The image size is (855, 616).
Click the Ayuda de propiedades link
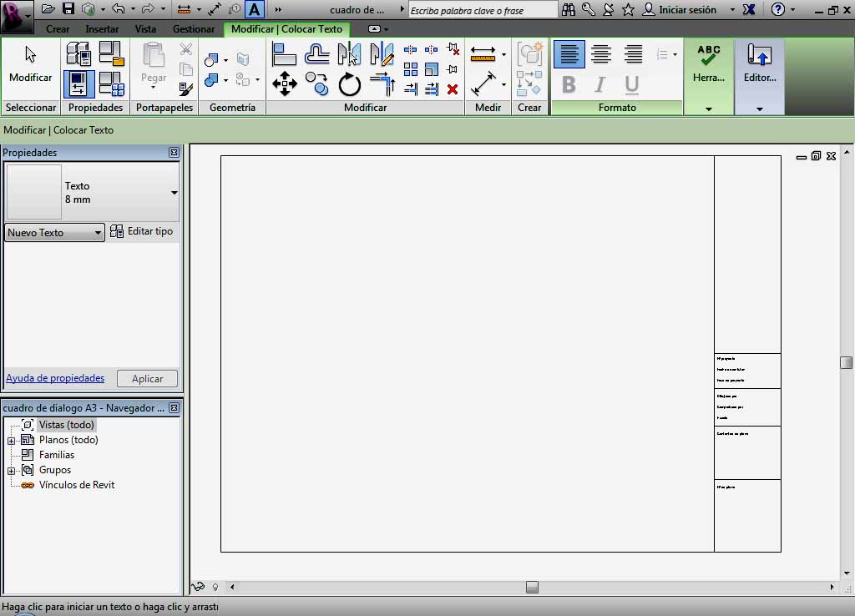pyautogui.click(x=55, y=378)
